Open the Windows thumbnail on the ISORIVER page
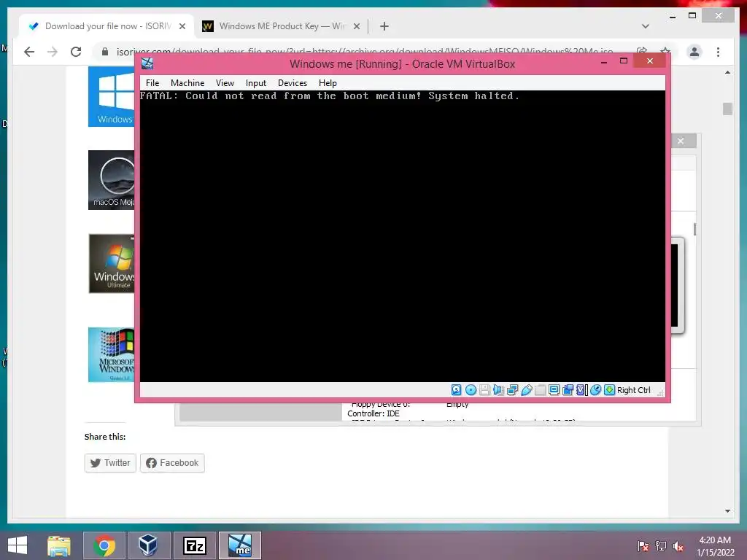The width and height of the screenshot is (747, 560). click(x=112, y=97)
